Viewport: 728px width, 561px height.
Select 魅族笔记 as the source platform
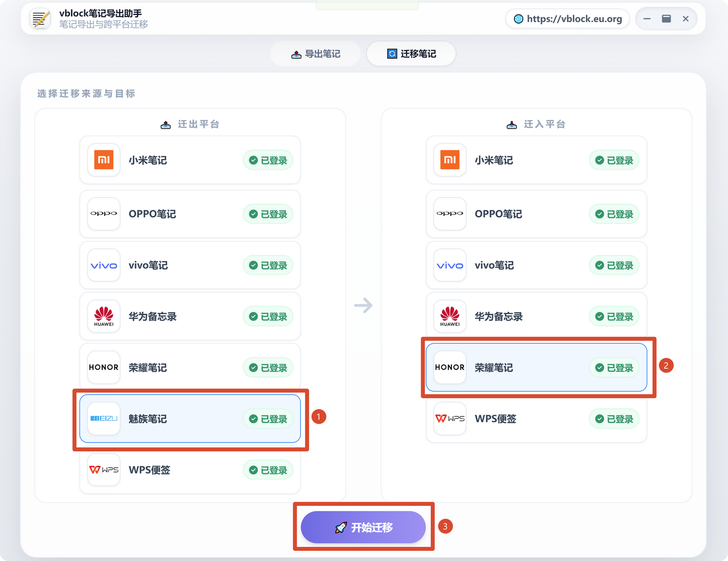pyautogui.click(x=190, y=419)
